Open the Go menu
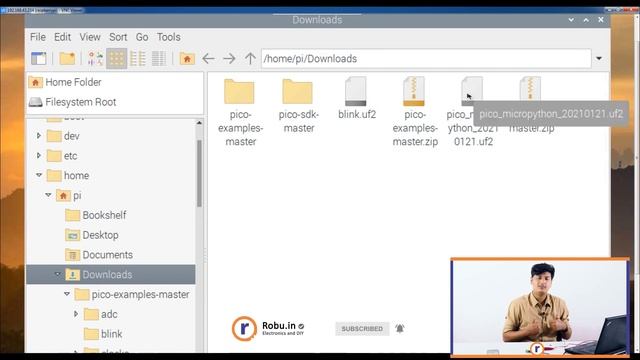 pos(142,37)
